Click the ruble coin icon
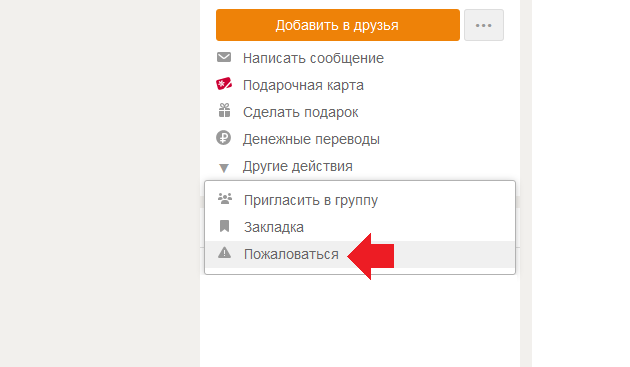The image size is (630, 367). pos(223,138)
